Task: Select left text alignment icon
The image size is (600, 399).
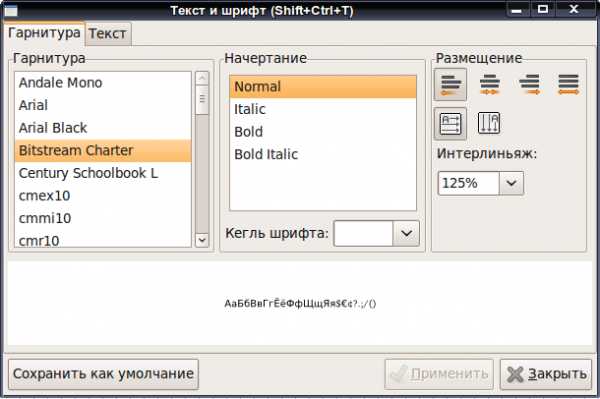Action: click(x=450, y=84)
